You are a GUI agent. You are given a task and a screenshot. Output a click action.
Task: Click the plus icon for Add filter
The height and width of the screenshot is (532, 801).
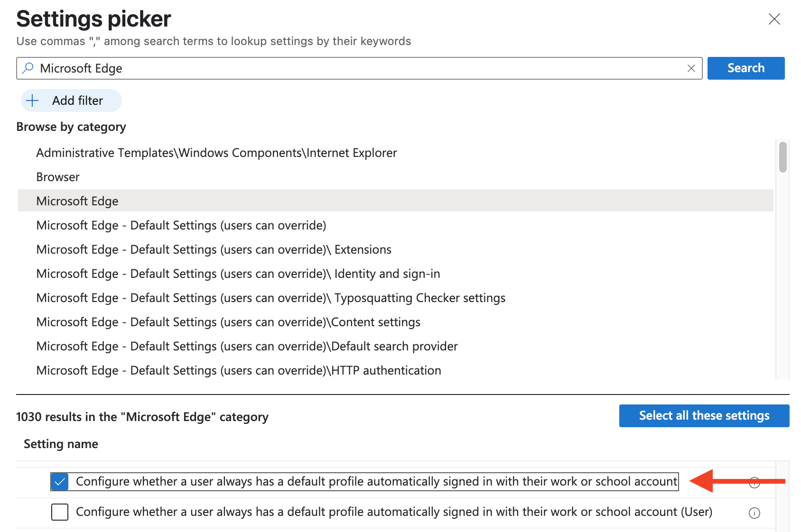pos(32,101)
